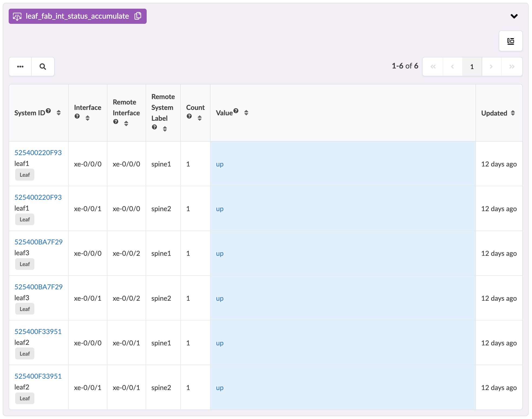Sort by Remote System Label
This screenshot has height=419, width=532.
[165, 129]
